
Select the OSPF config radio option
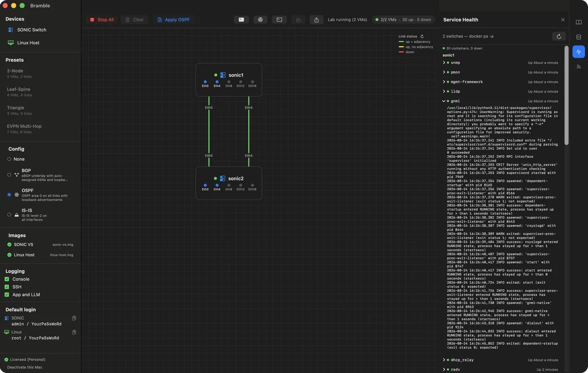pyautogui.click(x=9, y=195)
